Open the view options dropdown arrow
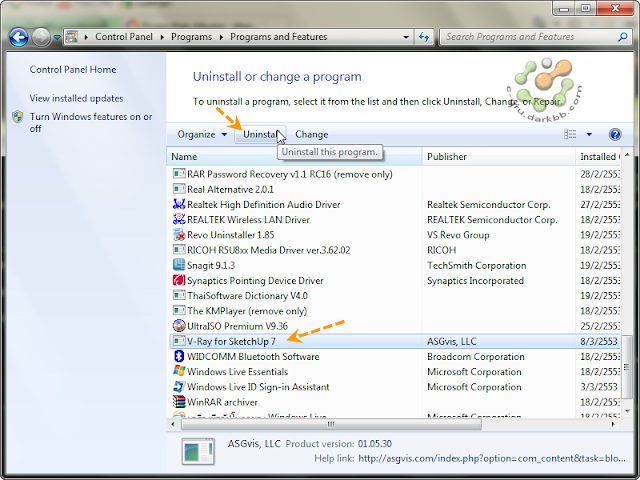 click(x=589, y=134)
